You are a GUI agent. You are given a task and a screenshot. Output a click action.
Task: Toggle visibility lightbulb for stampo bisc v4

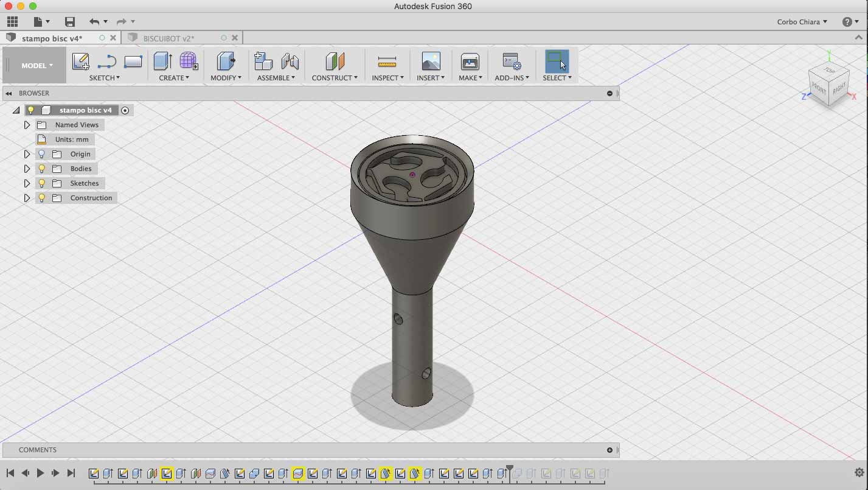(30, 110)
